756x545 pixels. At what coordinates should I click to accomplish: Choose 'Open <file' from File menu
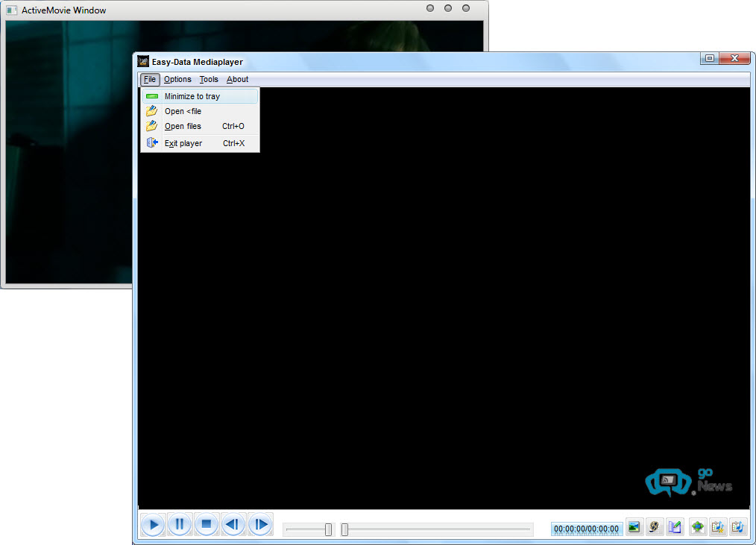183,111
